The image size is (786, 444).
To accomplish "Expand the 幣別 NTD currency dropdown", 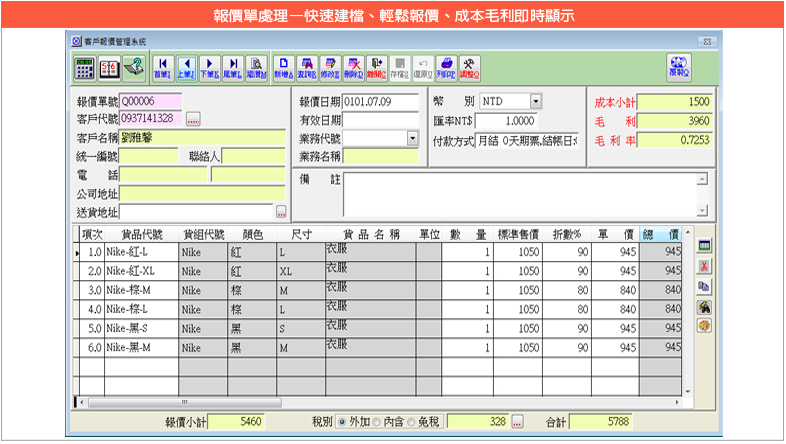I will [536, 101].
